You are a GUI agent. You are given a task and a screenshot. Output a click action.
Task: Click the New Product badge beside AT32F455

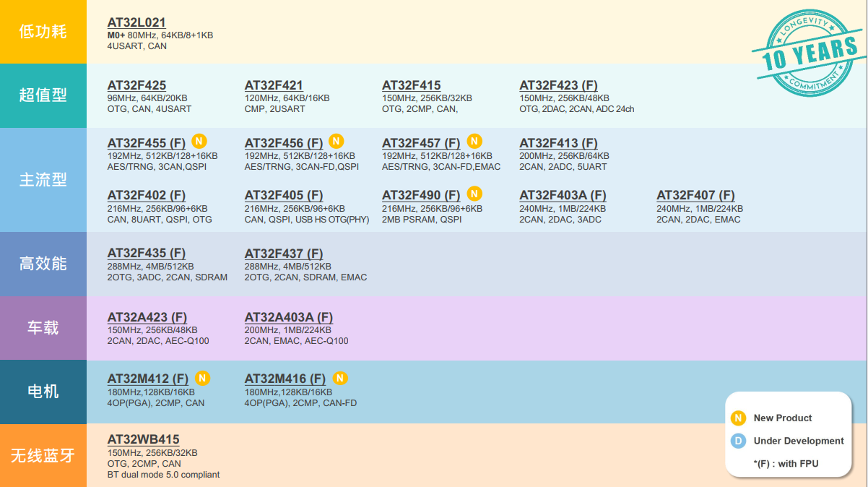point(199,141)
